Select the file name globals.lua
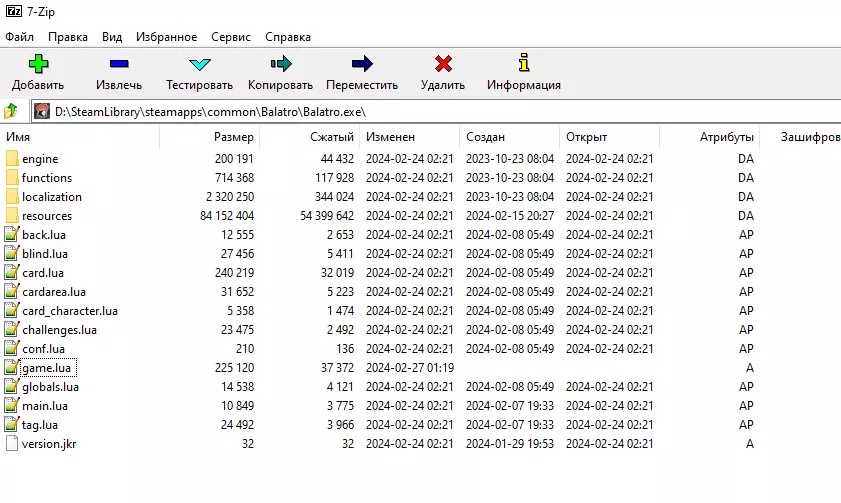 point(50,387)
